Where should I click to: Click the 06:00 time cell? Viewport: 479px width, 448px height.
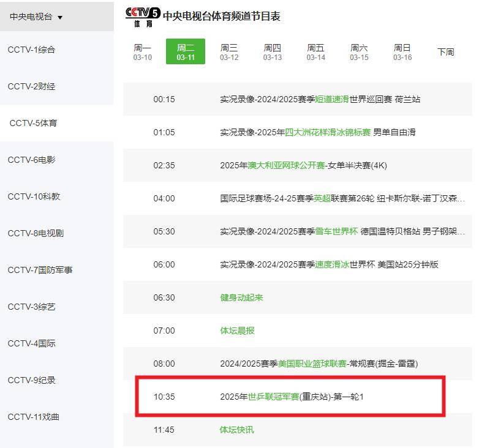coord(164,264)
